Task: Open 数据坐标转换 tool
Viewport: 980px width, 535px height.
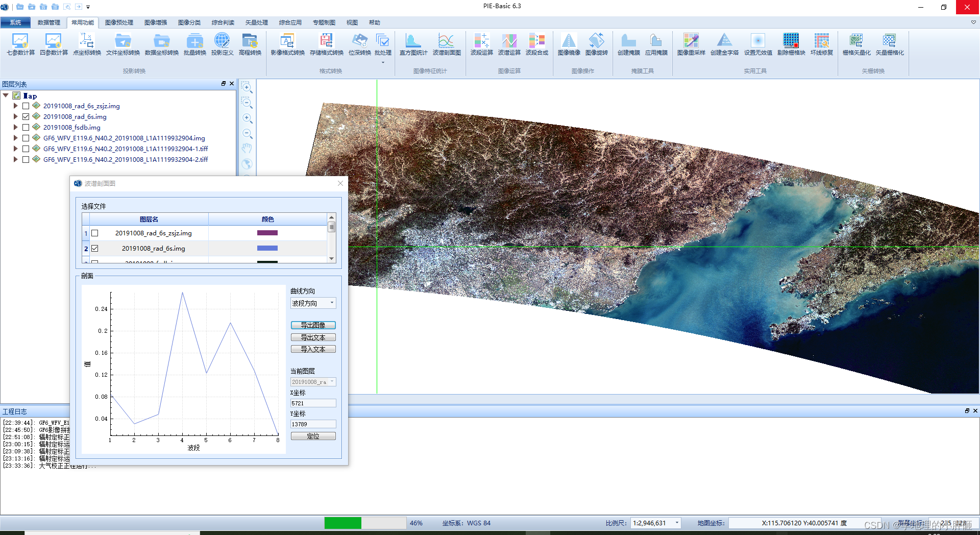Action: (162, 44)
